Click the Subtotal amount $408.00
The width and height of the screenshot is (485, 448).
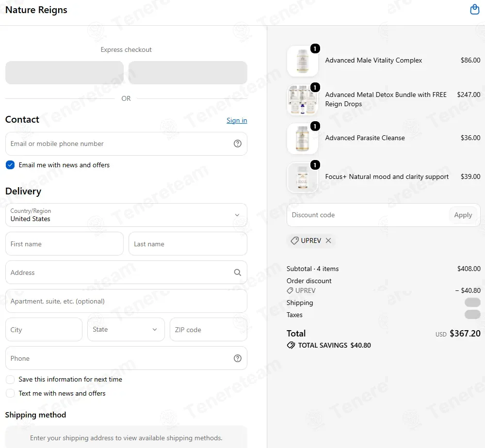[x=469, y=269]
